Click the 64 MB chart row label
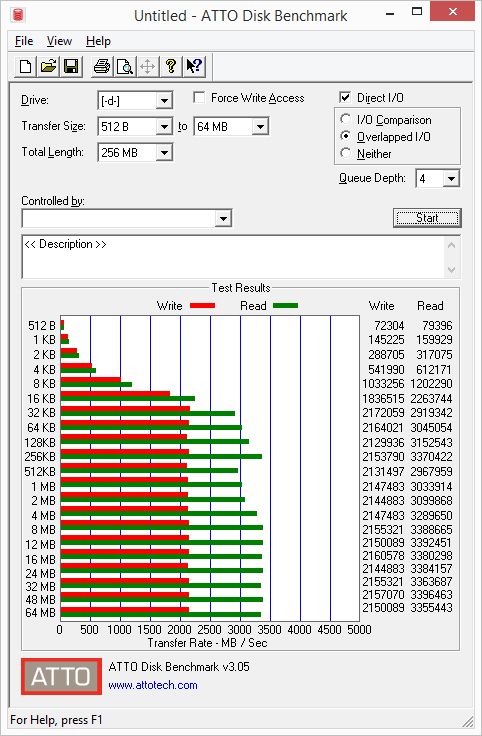 40,613
